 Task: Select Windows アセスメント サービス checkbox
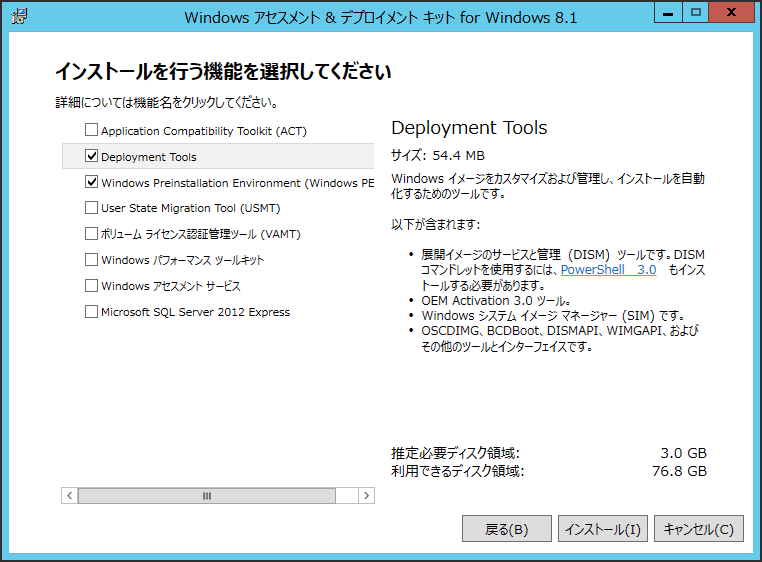pyautogui.click(x=91, y=285)
